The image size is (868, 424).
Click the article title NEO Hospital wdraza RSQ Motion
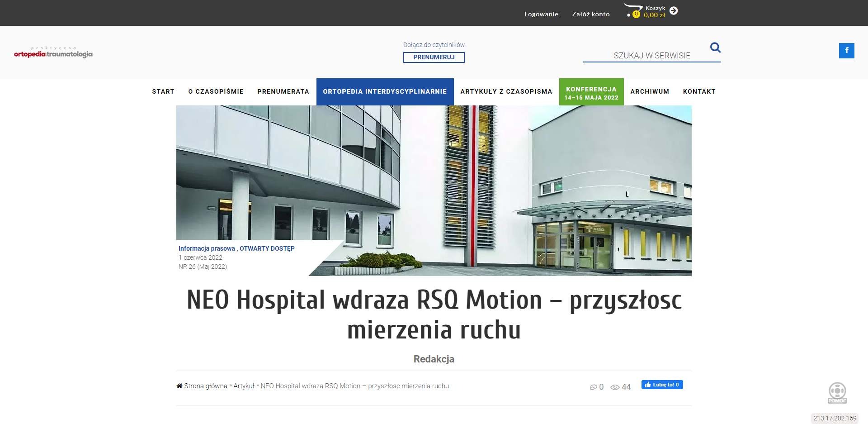(x=434, y=314)
